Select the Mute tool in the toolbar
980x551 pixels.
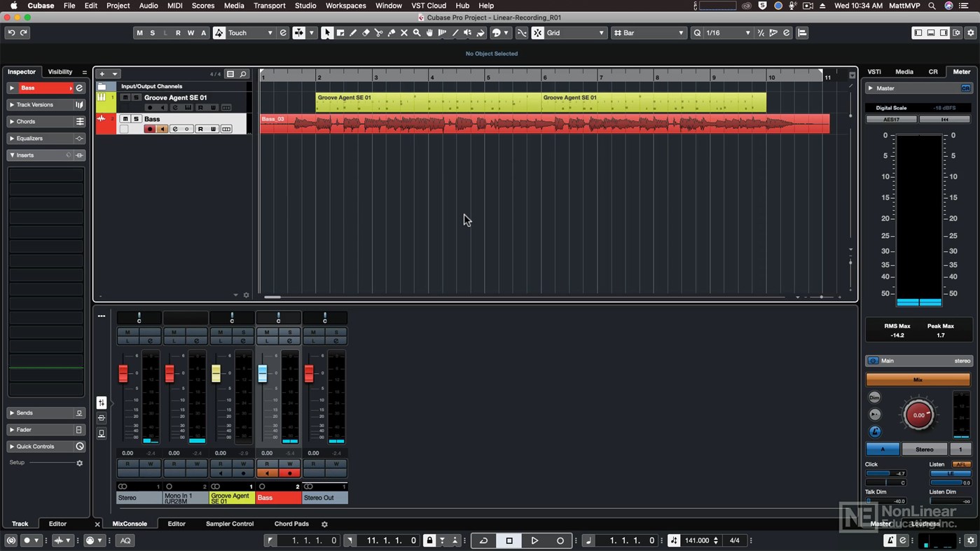403,32
